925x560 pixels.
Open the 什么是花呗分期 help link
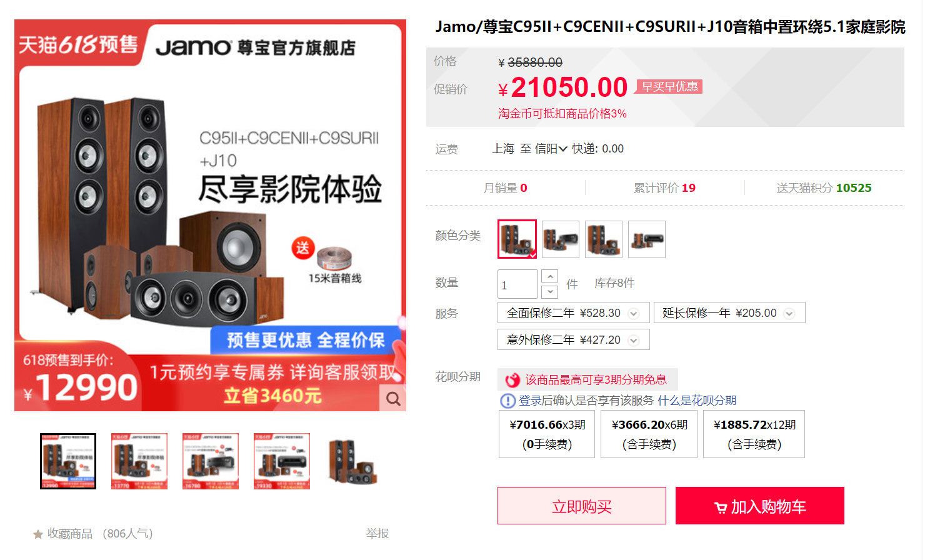[697, 401]
